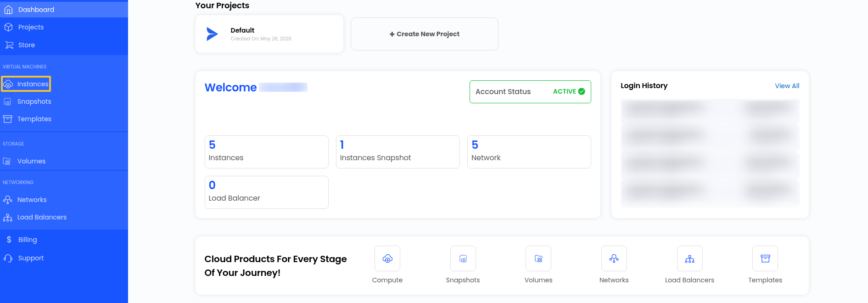This screenshot has height=303, width=868.
Task: Click the Compute cloud product icon
Action: (387, 258)
